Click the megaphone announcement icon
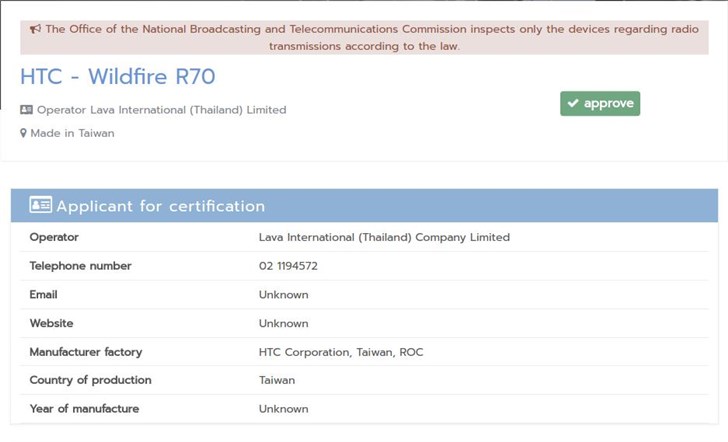The image size is (728, 442). 35,29
